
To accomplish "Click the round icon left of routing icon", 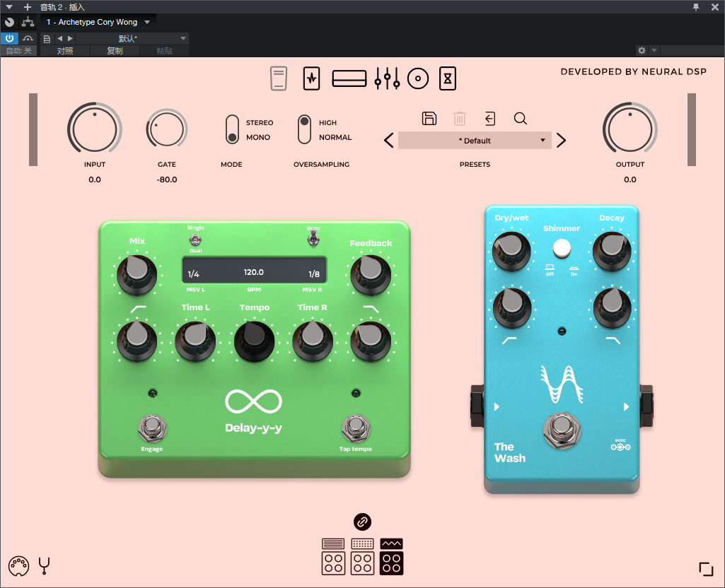I will [9, 22].
